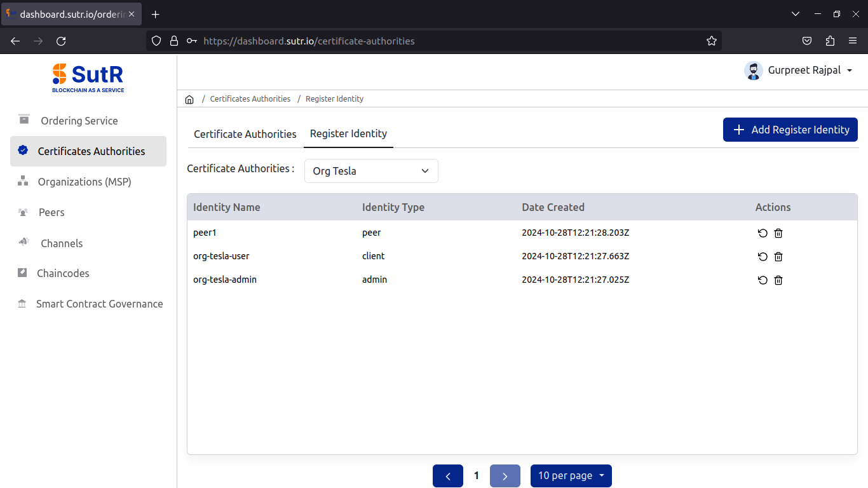Click the Identity Type column header
The width and height of the screenshot is (868, 488).
pos(393,207)
